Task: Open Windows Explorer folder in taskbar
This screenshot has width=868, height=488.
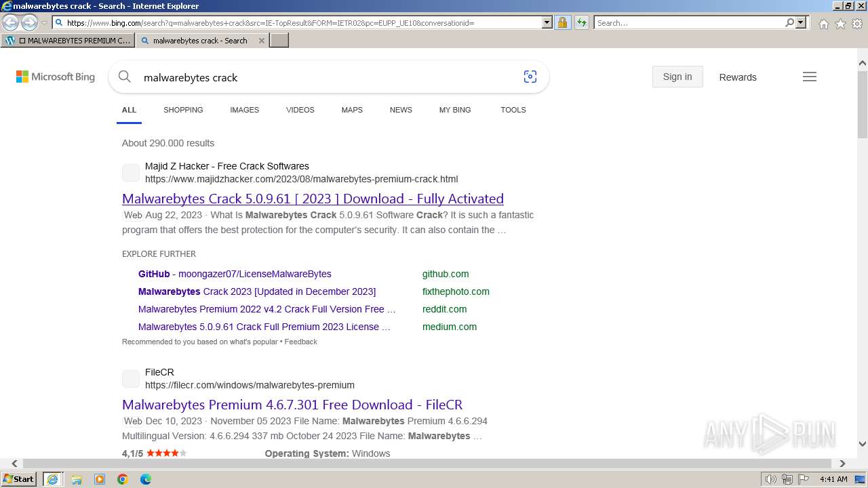Action: [x=77, y=479]
